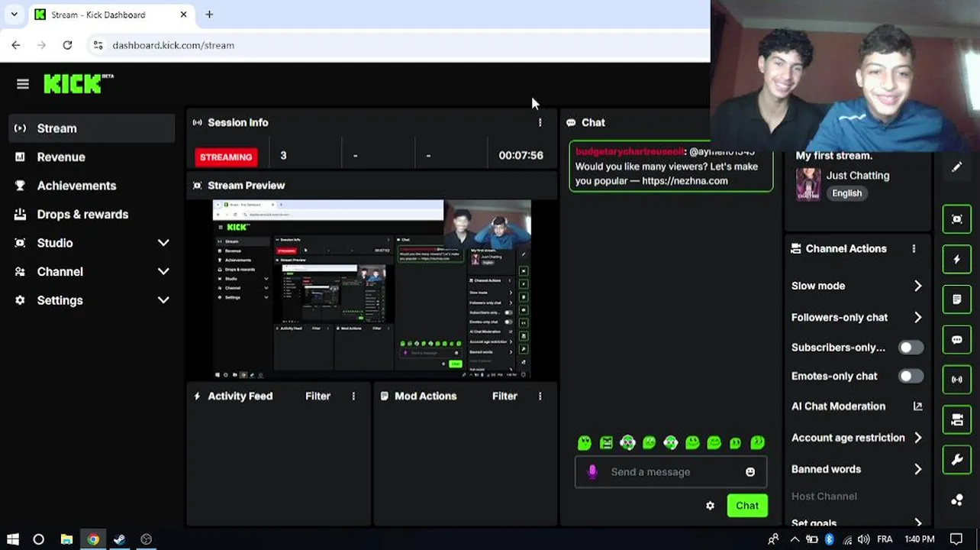Expand the Studio section chevron
This screenshot has height=550, width=980.
pos(163,243)
